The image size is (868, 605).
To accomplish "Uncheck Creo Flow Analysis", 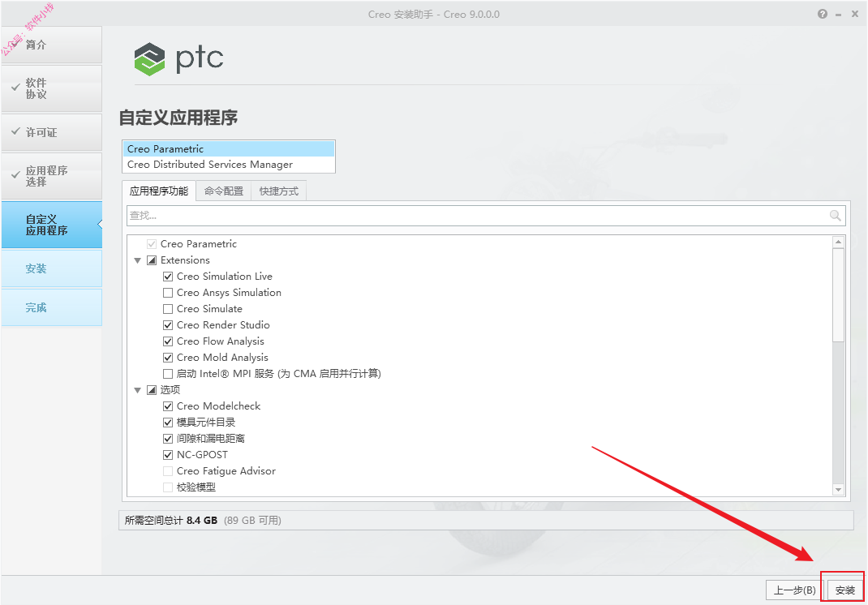I will tap(168, 341).
